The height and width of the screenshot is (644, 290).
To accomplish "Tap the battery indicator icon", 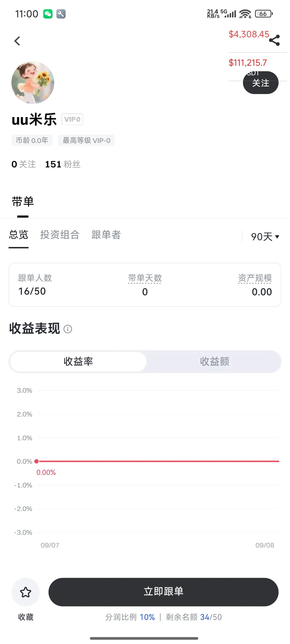I will (x=264, y=14).
